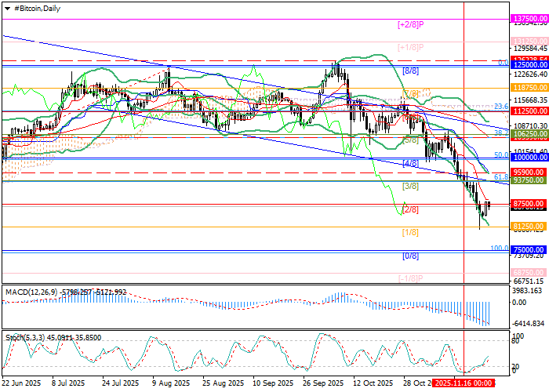Select the [8/8] Murrey level label

coord(409,71)
